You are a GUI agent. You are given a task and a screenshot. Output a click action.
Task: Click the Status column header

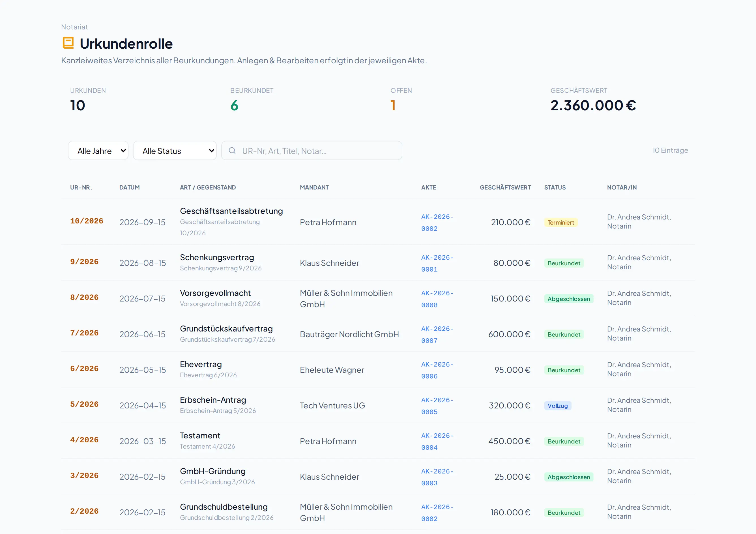click(555, 187)
